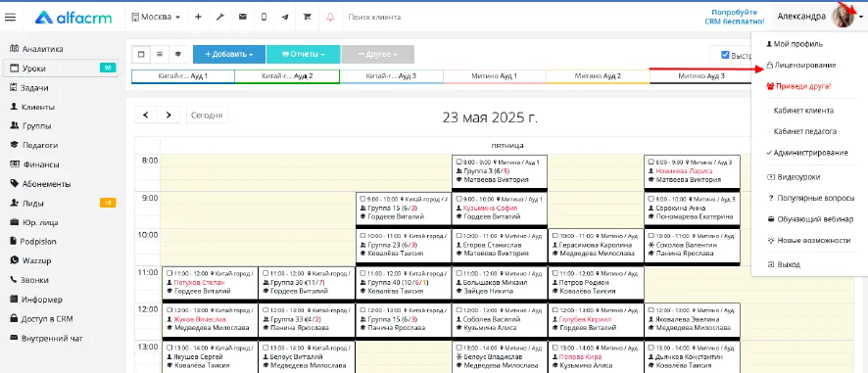The width and height of the screenshot is (868, 373).
Task: Go to next day arrow
Action: [x=169, y=116]
